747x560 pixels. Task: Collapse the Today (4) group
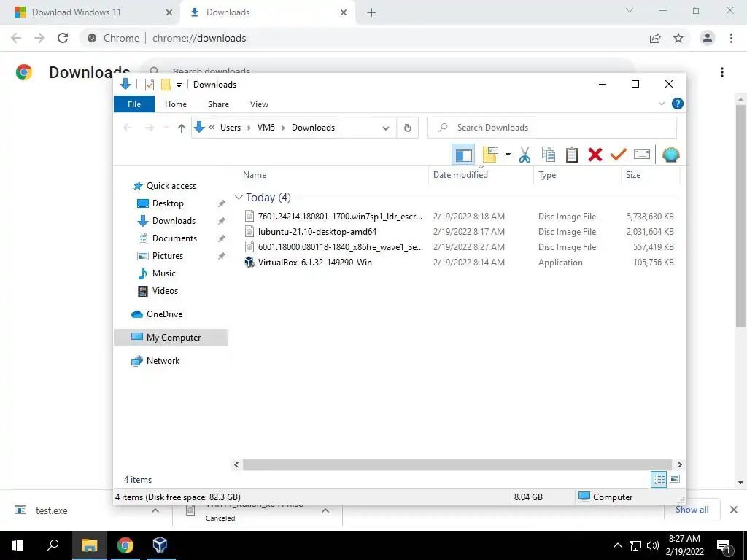coord(239,197)
